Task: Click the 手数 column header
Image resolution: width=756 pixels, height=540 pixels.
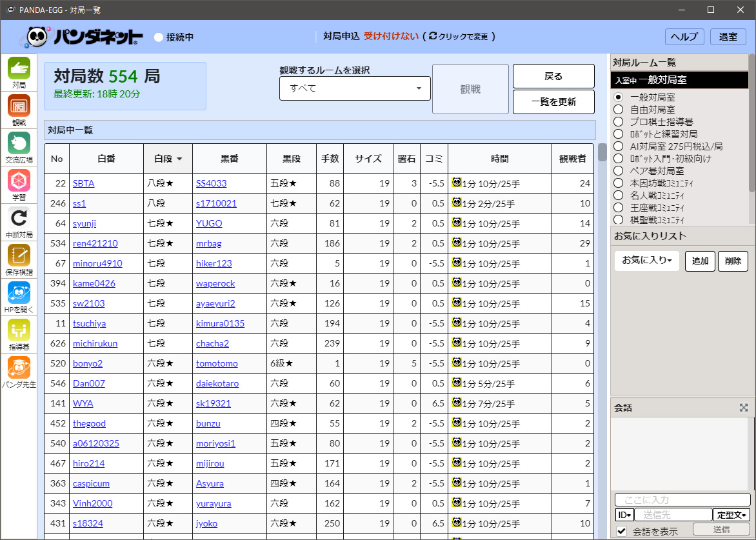Action: pos(330,159)
